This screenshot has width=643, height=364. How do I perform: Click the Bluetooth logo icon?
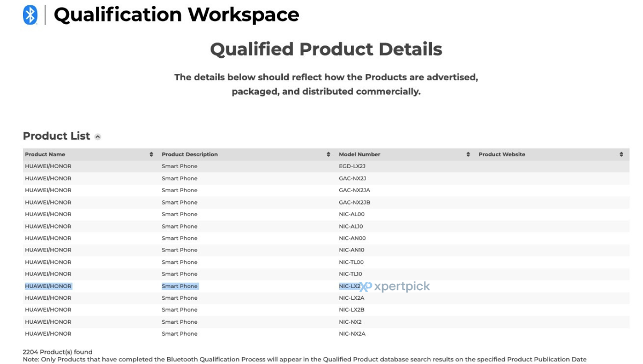tap(30, 15)
